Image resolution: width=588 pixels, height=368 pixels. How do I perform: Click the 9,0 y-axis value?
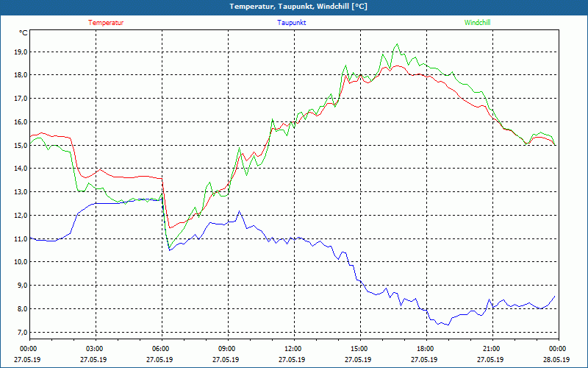coord(22,286)
